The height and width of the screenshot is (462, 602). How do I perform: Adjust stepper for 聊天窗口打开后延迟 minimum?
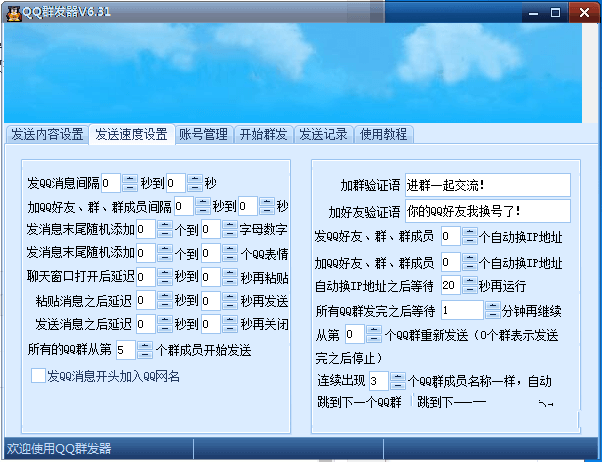(165, 277)
